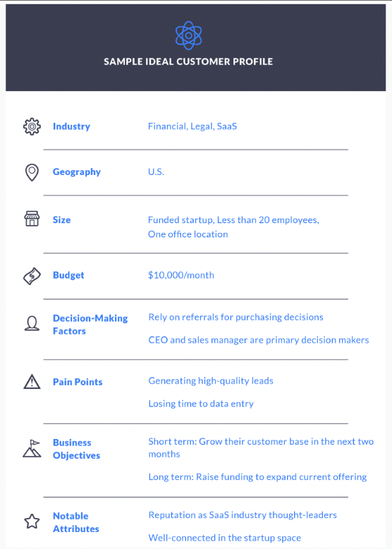Click the star icon beside Notable Attributes
The image size is (392, 549).
click(x=32, y=521)
